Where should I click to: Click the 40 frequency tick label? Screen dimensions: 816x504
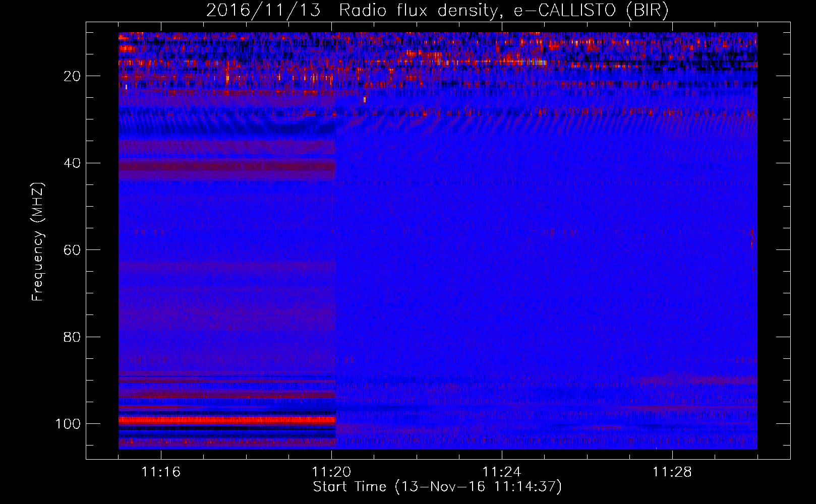coord(73,163)
